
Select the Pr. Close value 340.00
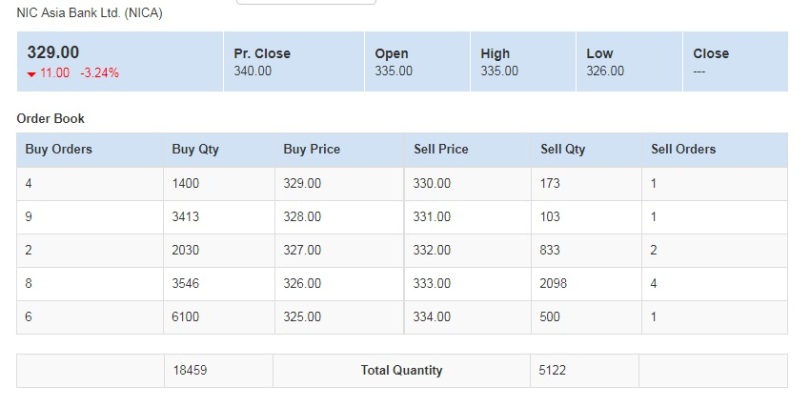point(253,71)
